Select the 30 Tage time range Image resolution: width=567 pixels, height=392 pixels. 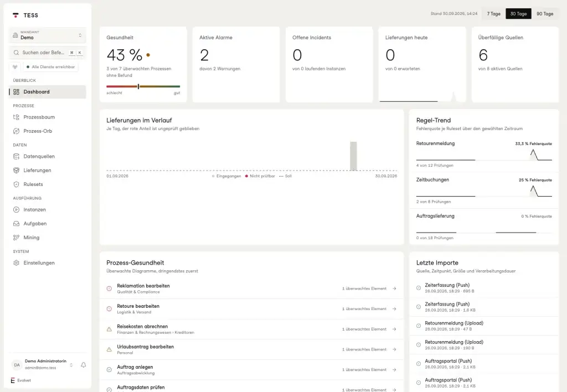(518, 14)
